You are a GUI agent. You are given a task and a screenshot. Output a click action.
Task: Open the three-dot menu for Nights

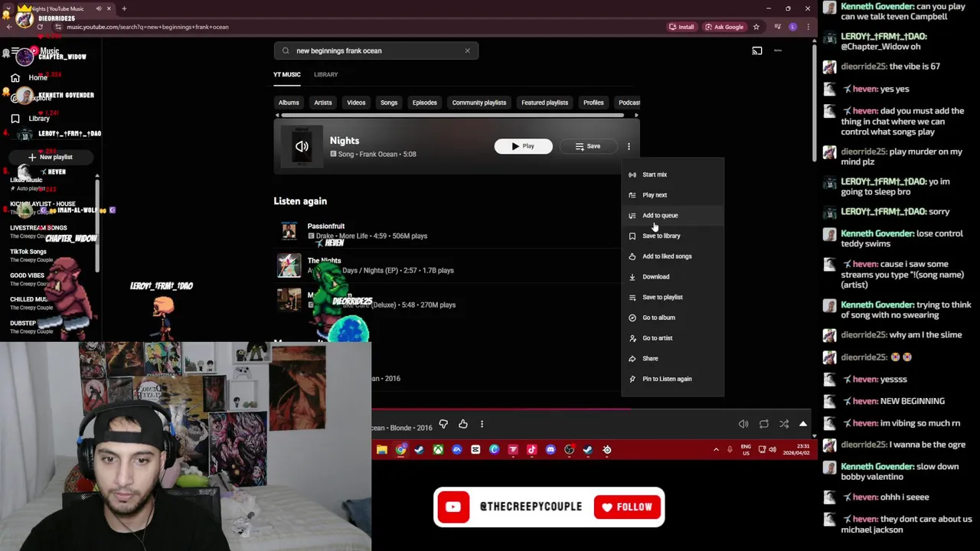point(629,146)
